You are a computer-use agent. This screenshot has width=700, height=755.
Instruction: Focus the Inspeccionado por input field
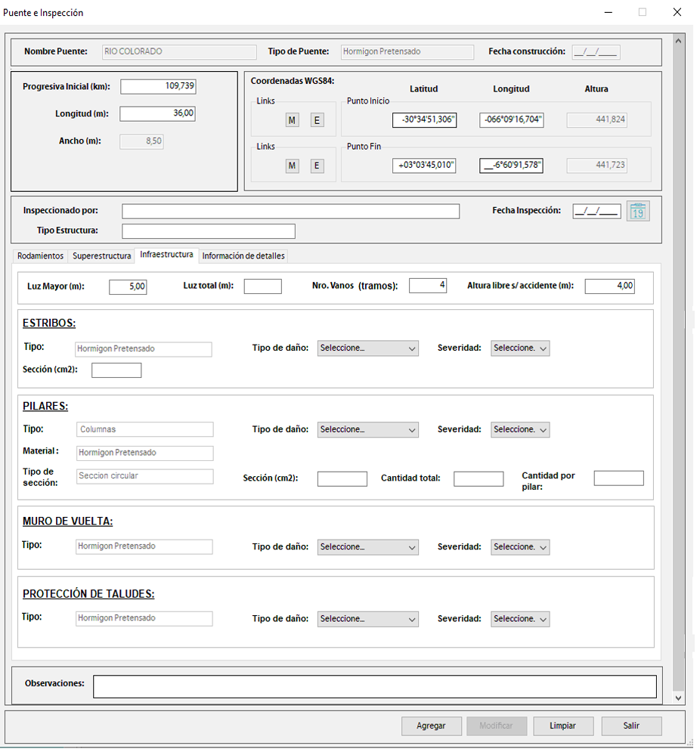290,212
